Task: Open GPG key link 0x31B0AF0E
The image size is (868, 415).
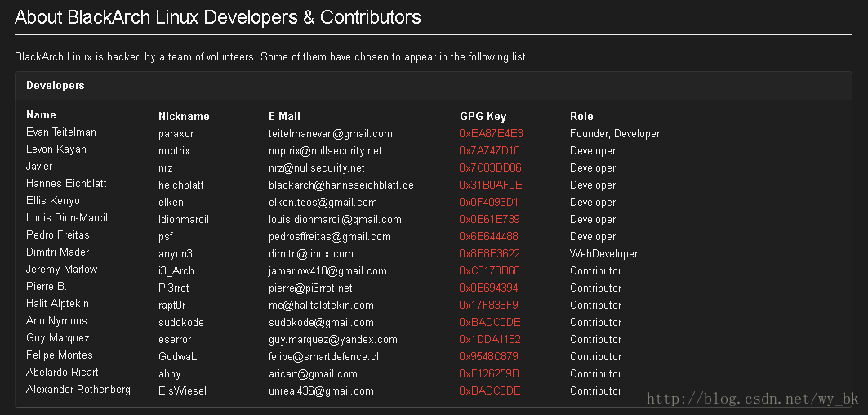Action: (x=491, y=185)
